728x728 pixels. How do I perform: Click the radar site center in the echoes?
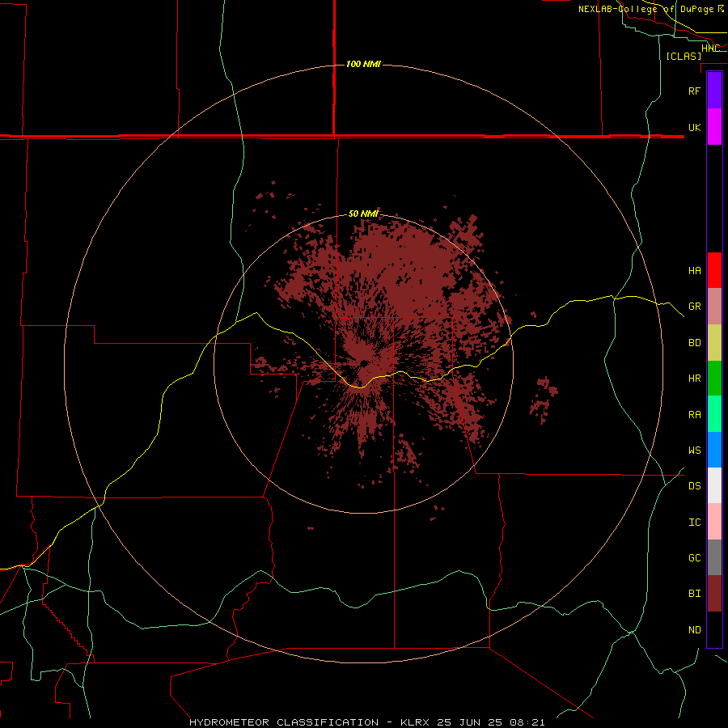pyautogui.click(x=364, y=363)
